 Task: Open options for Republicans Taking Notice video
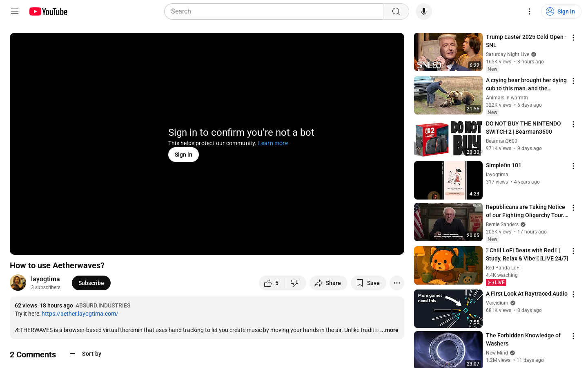tap(573, 208)
